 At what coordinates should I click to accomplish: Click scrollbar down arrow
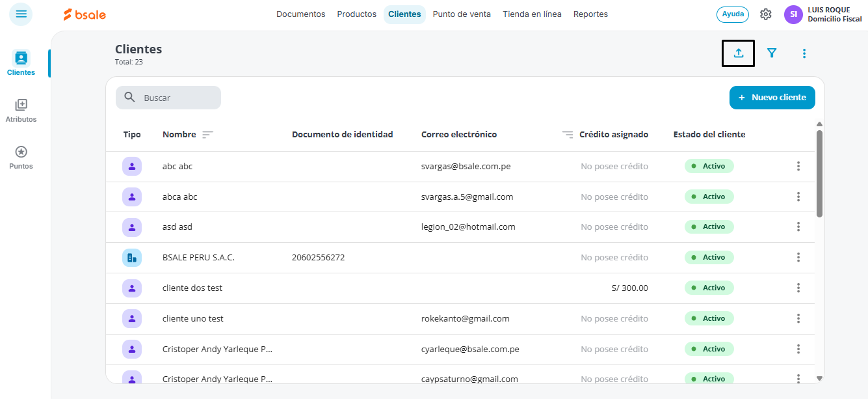click(819, 378)
